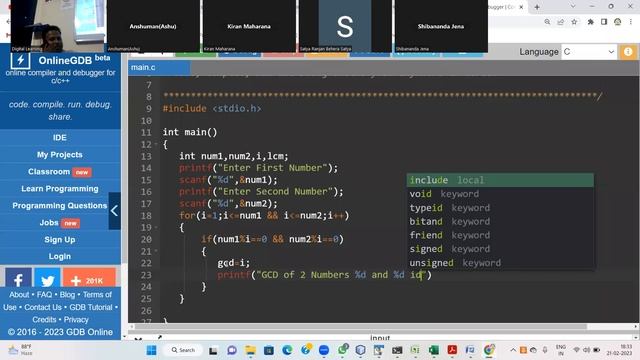The width and height of the screenshot is (640, 360).
Task: Choose 'bitand keyword' autocomplete suggestion
Action: coord(500,222)
